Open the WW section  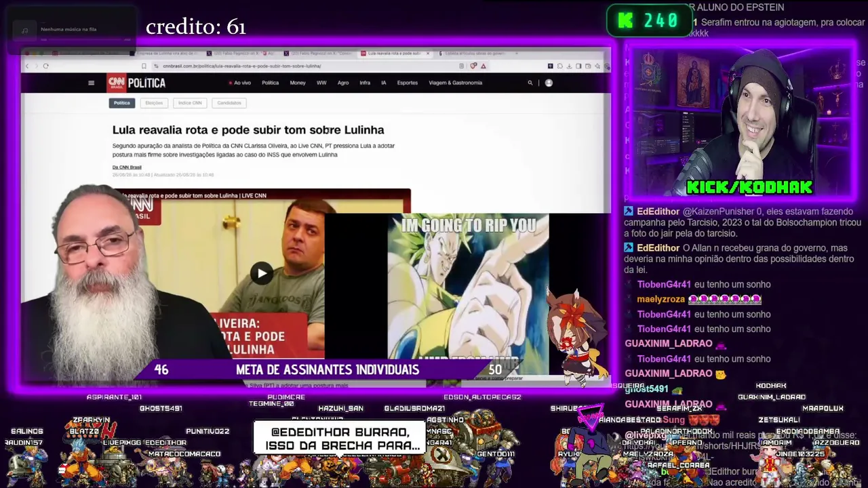click(x=321, y=83)
